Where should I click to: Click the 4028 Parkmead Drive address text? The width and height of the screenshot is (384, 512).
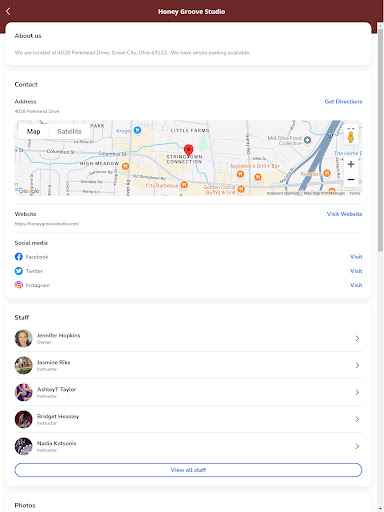(x=37, y=111)
